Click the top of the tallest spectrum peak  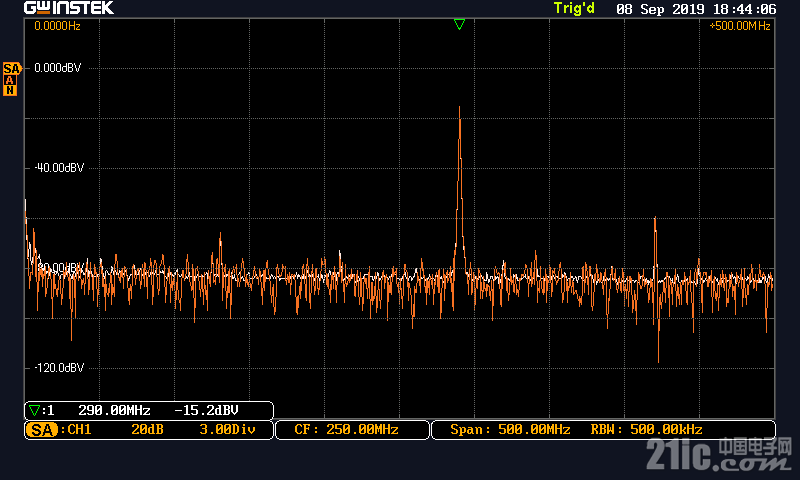pyautogui.click(x=459, y=108)
